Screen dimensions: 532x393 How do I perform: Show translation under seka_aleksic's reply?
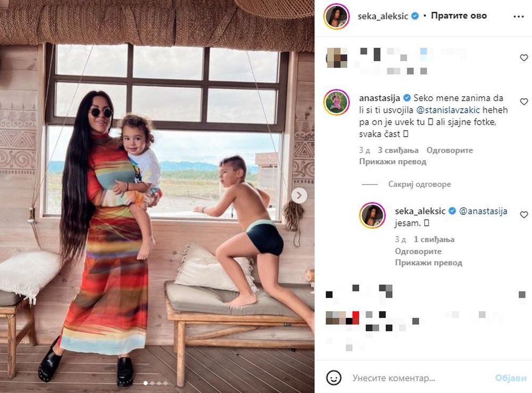click(428, 263)
